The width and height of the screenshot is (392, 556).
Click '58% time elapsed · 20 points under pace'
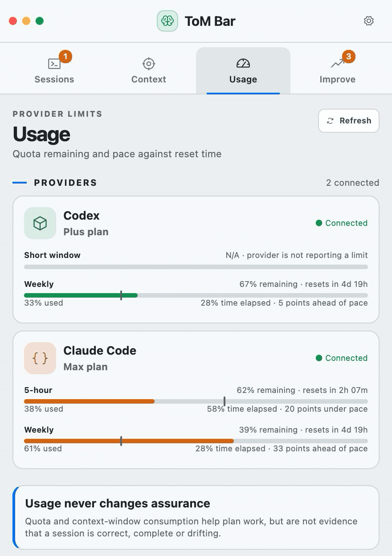pyautogui.click(x=287, y=409)
